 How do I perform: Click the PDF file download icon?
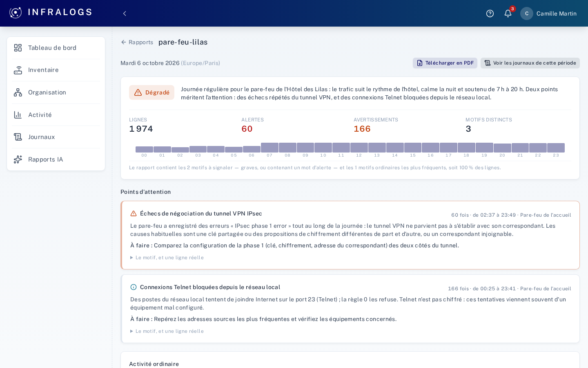pos(420,63)
